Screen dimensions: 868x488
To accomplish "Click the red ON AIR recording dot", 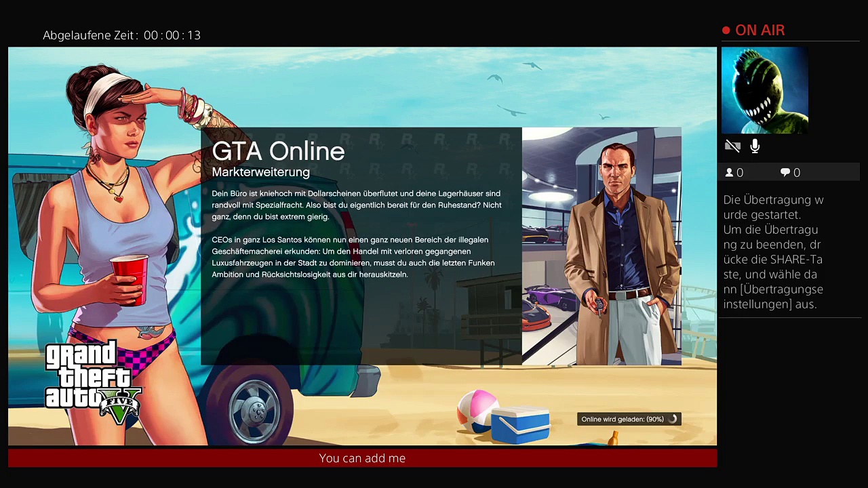I will [726, 30].
